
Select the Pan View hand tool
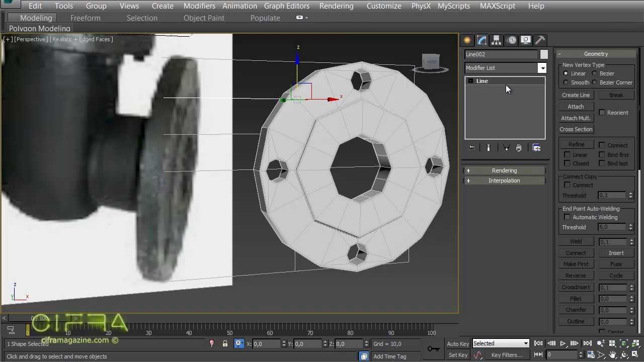point(612,355)
